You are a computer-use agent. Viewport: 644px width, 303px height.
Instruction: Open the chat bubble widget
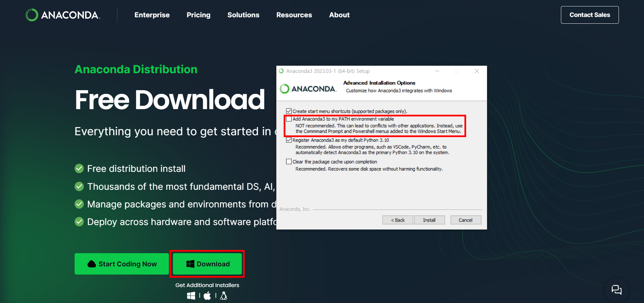point(617,290)
